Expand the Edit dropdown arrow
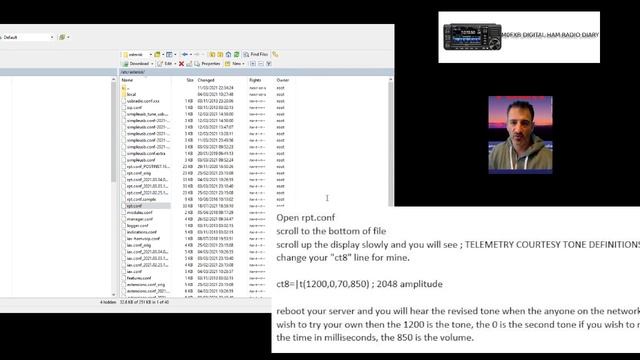Image resolution: width=640 pixels, height=360 pixels. click(175, 64)
